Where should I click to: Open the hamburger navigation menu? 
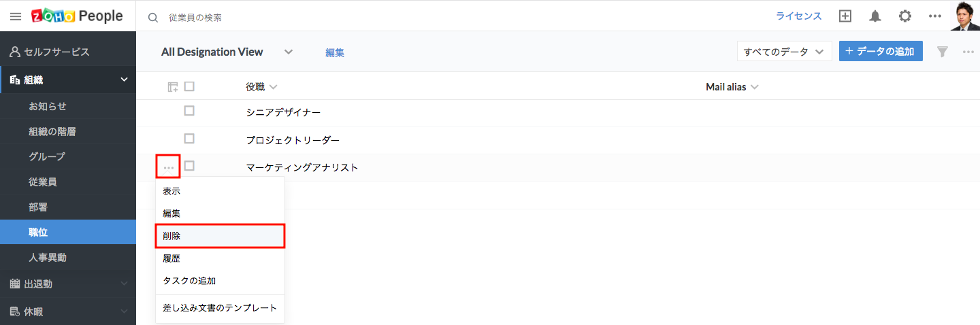pos(16,16)
